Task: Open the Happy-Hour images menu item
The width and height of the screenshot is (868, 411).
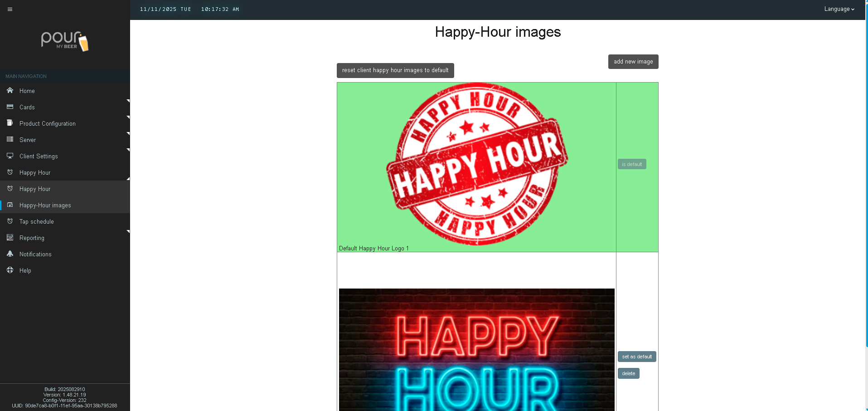Action: click(x=45, y=205)
